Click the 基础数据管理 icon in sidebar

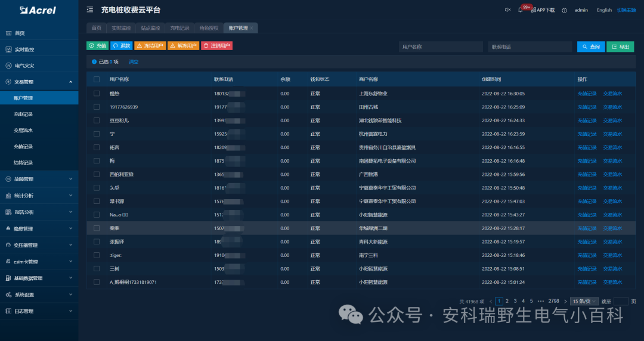(8, 278)
